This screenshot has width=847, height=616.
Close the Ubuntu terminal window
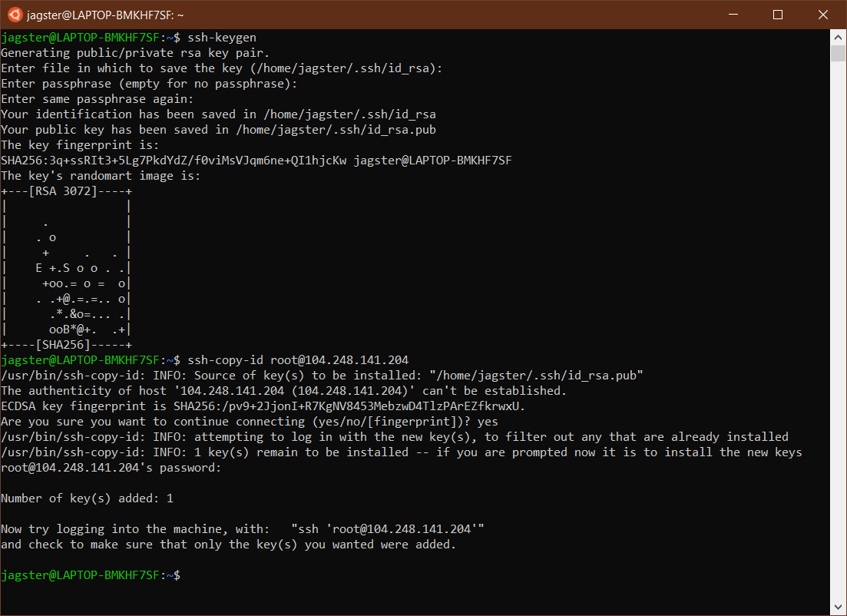pos(823,15)
